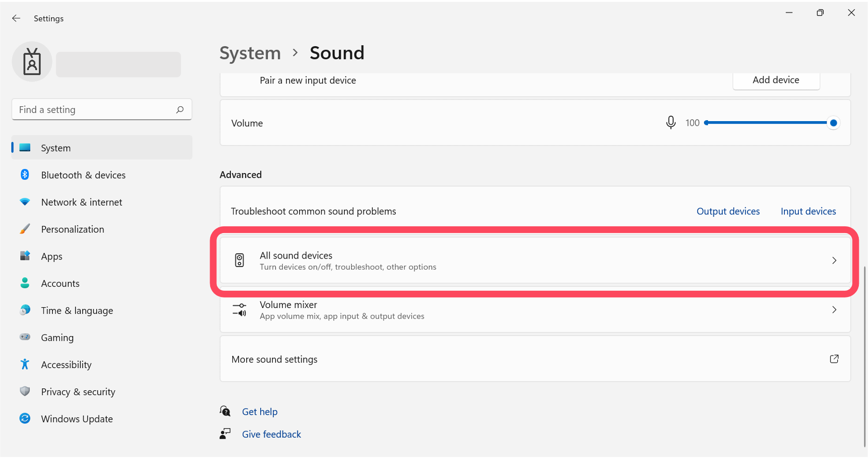The height and width of the screenshot is (458, 868).
Task: Click the Volume mixer sliders icon
Action: (x=239, y=309)
